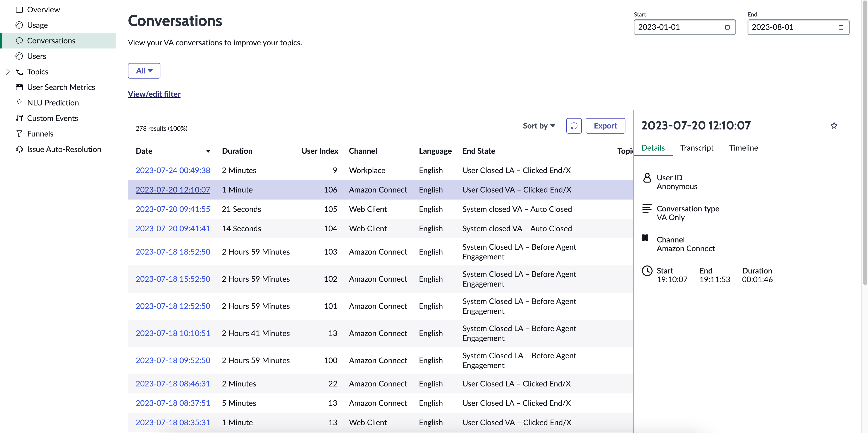The image size is (868, 433).
Task: Open conversation 2023-07-18 12:52:50
Action: [173, 306]
